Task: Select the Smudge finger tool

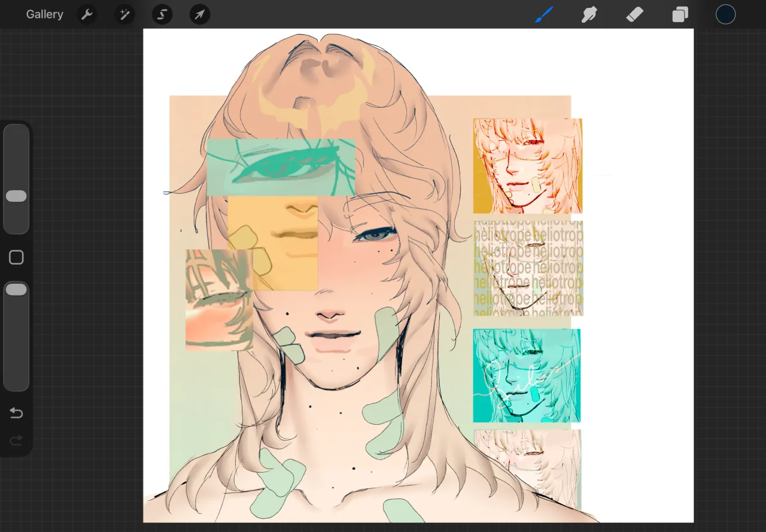Action: (589, 14)
